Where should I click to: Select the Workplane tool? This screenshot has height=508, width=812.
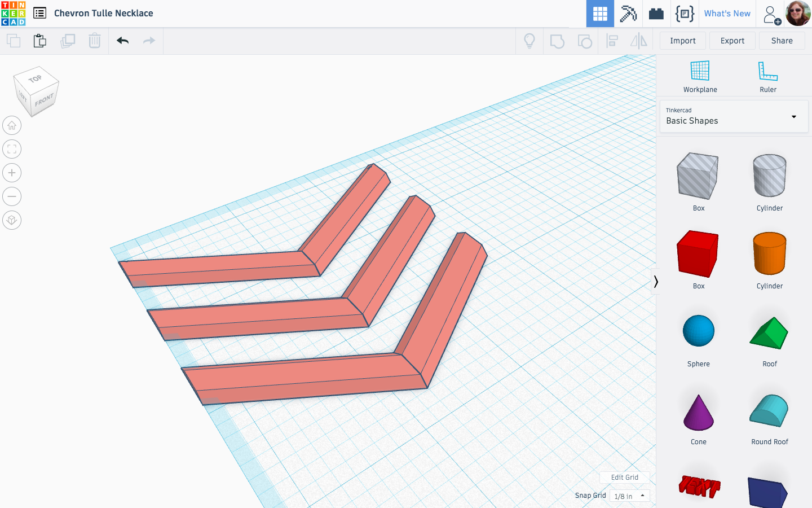(x=700, y=77)
